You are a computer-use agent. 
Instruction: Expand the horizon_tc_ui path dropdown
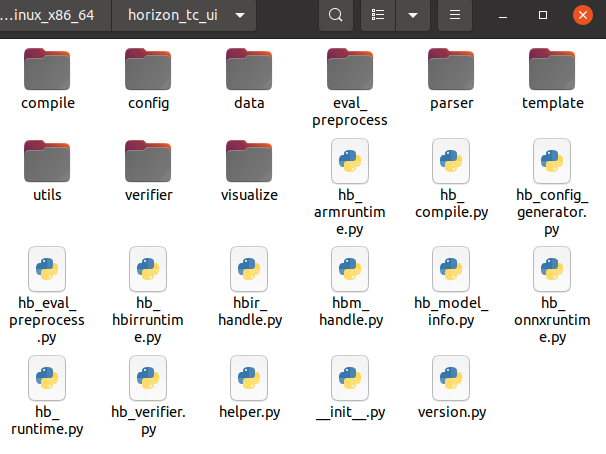click(x=239, y=16)
